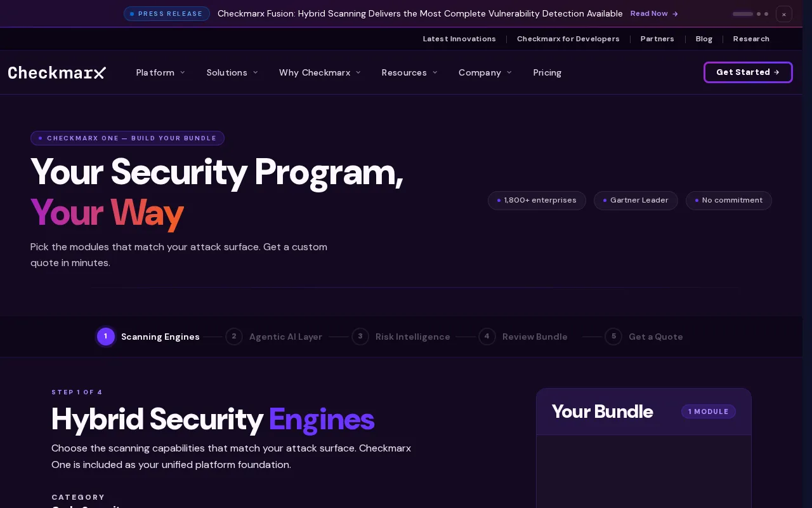The width and height of the screenshot is (812, 508).
Task: Click the Hybrid Security Engines heading
Action: click(x=213, y=419)
